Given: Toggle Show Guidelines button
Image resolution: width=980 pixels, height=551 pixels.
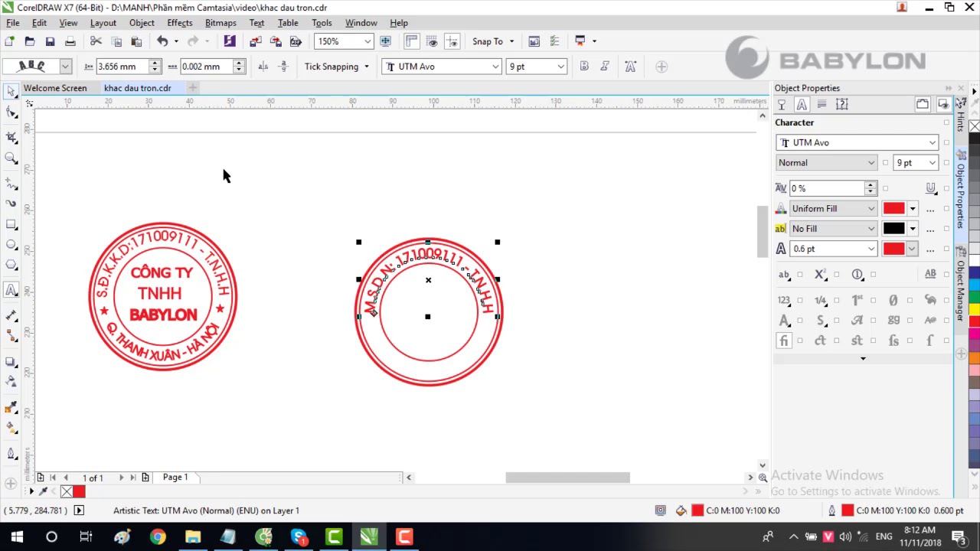Looking at the screenshot, I should click(452, 41).
